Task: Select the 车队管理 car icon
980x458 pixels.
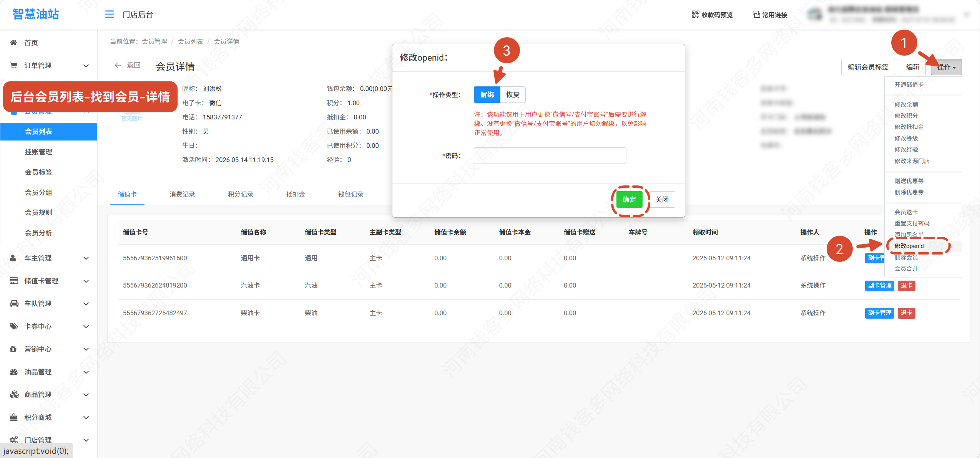Action: coord(14,303)
